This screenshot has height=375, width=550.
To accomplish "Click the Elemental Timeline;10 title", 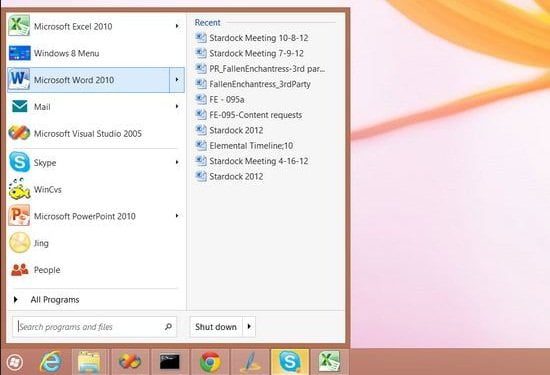I will coord(251,146).
